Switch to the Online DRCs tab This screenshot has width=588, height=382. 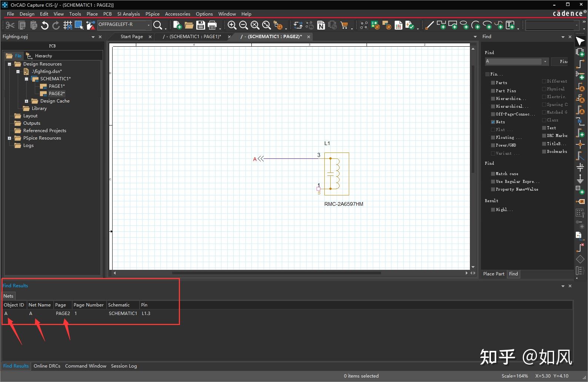[47, 366]
